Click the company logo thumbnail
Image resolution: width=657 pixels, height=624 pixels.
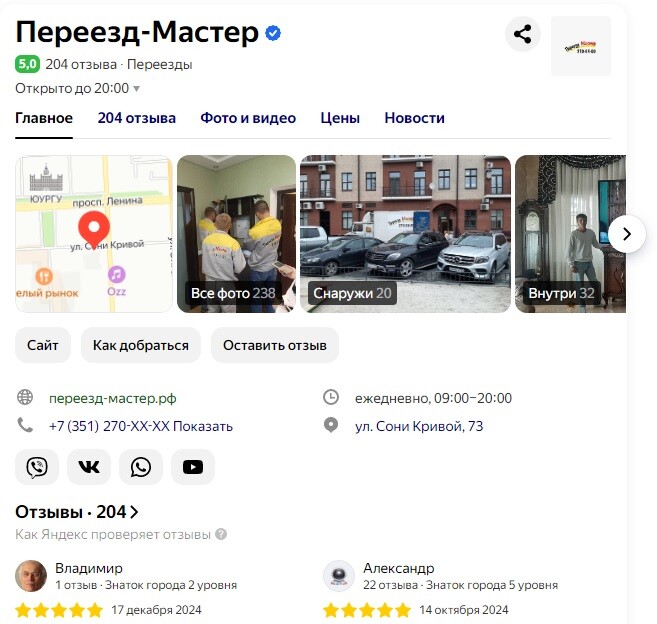coord(581,46)
